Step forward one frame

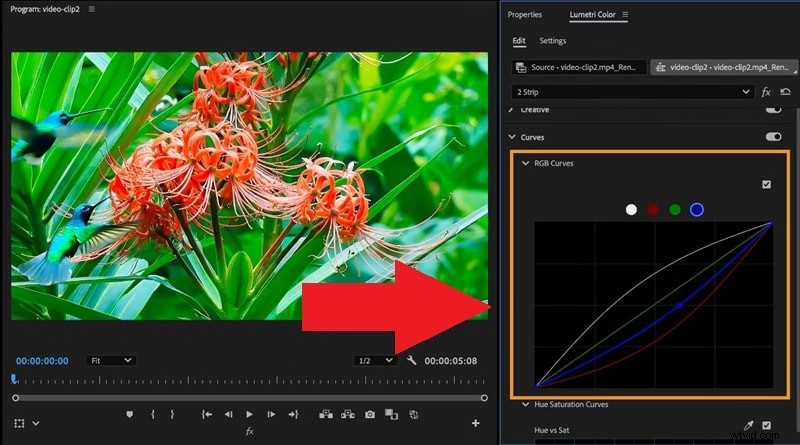[271, 414]
